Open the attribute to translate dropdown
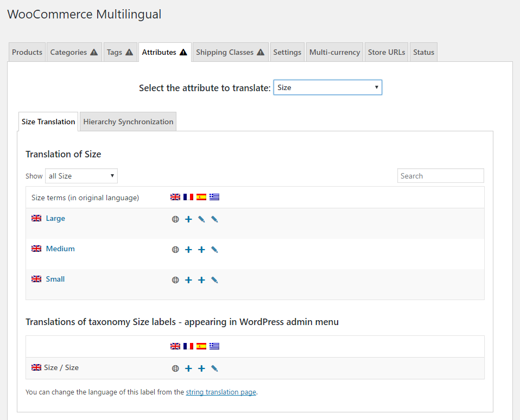The height and width of the screenshot is (420, 520). point(328,87)
